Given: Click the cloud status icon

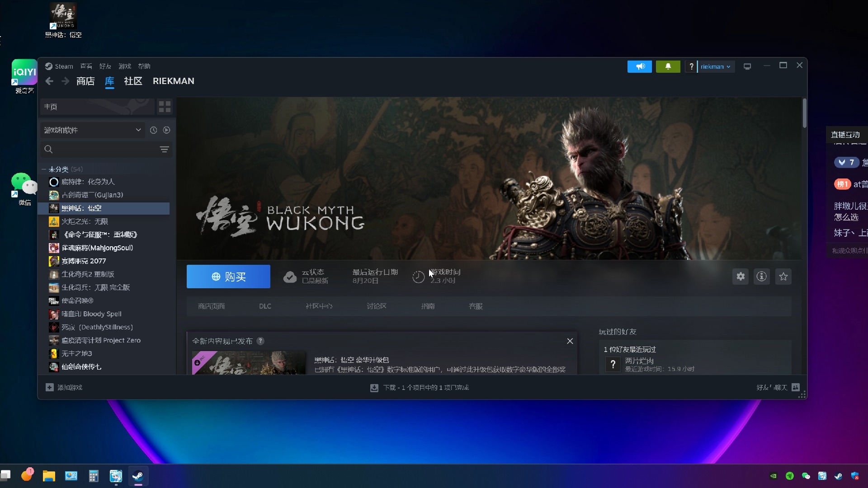Looking at the screenshot, I should coord(290,277).
